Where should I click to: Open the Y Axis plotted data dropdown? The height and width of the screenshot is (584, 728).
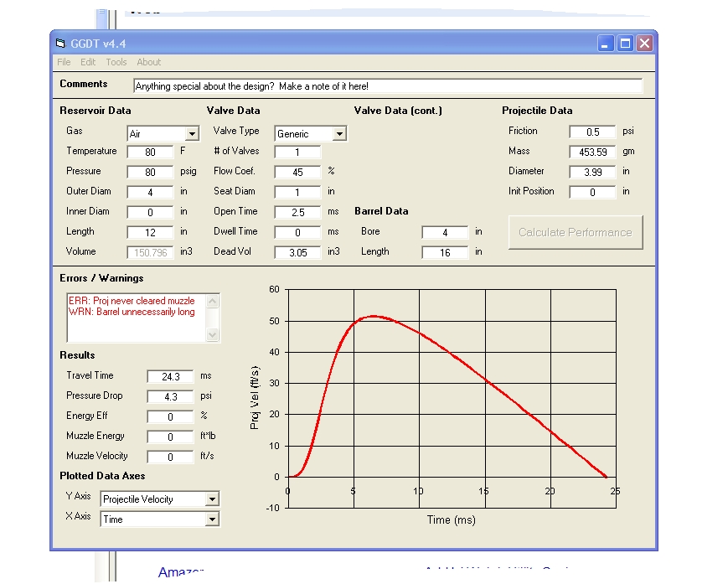212,499
